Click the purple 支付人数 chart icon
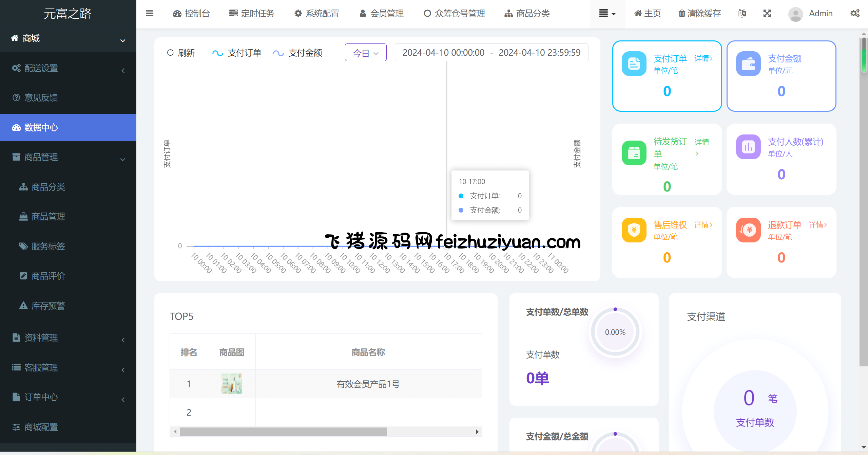This screenshot has width=868, height=455. pyautogui.click(x=748, y=147)
